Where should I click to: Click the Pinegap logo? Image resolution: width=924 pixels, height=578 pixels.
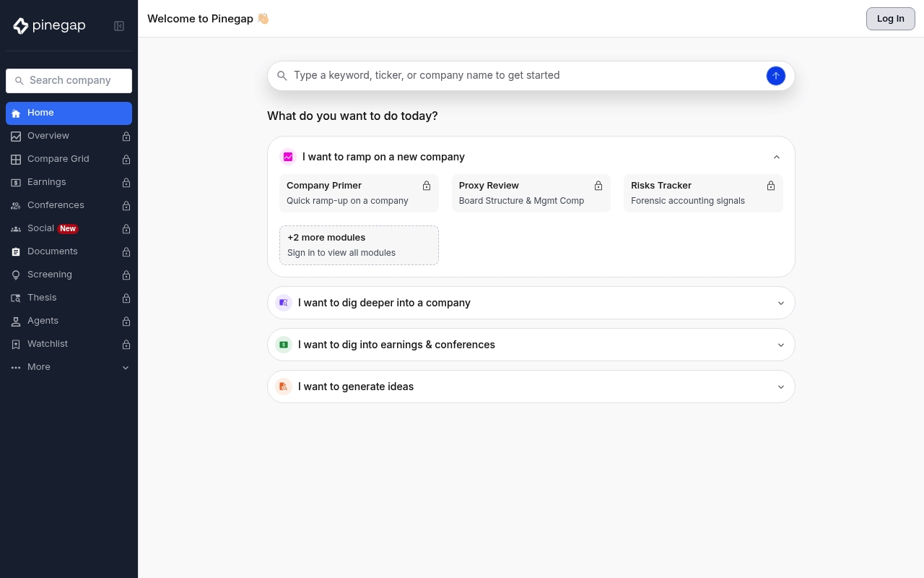(x=49, y=26)
